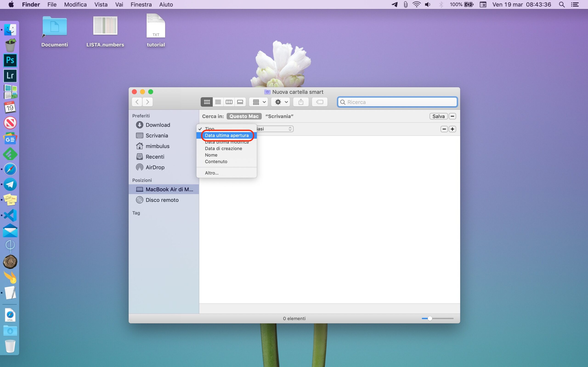Switch to icon view in Finder toolbar
Screen dimensions: 588x367
(207, 102)
